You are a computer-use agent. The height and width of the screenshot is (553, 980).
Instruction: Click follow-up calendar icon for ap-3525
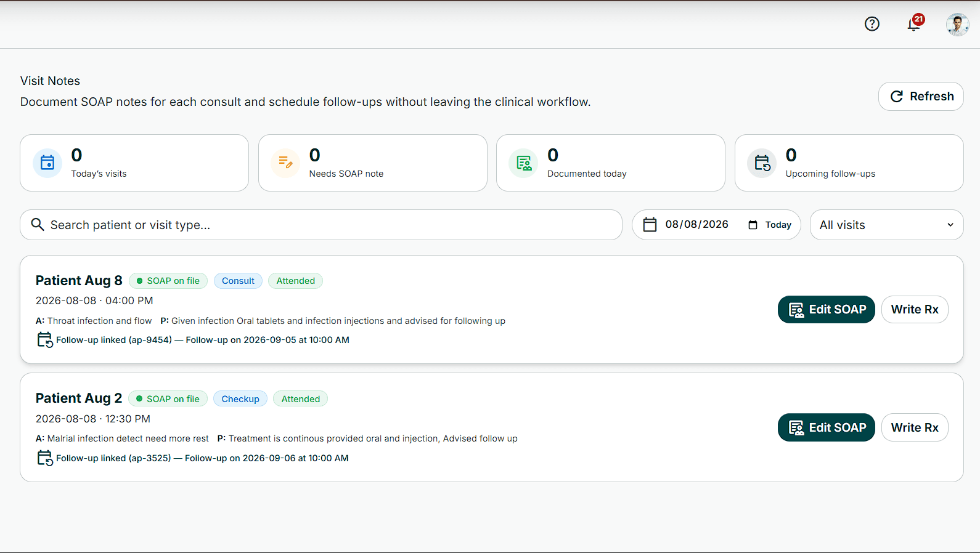point(45,458)
